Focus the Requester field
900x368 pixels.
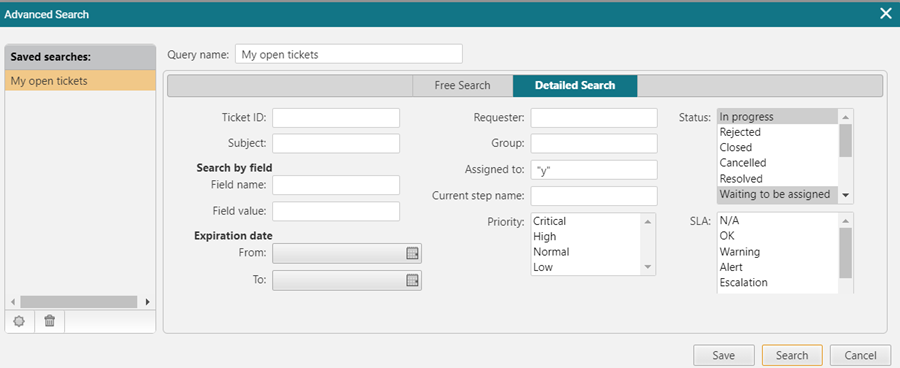[593, 118]
